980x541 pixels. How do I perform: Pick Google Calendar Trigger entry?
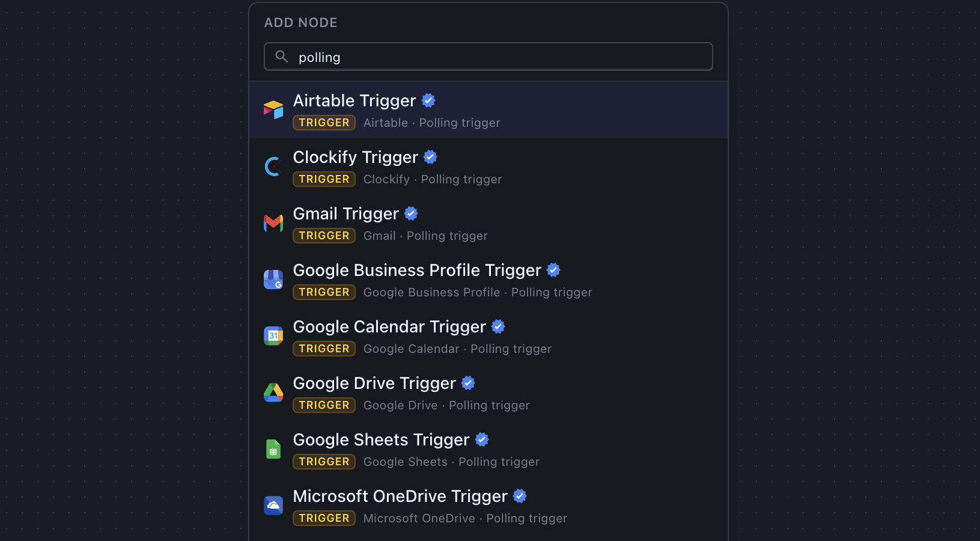tap(488, 336)
